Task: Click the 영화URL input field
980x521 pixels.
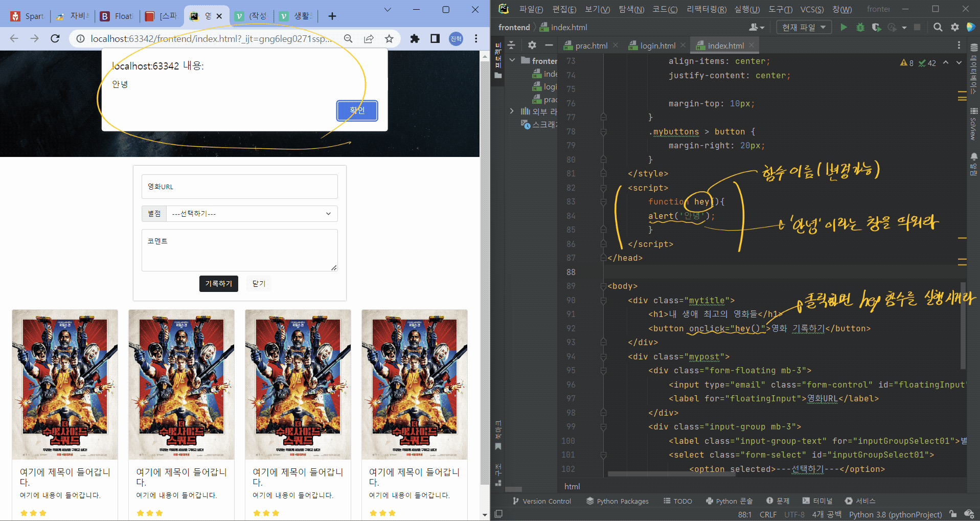Action: [239, 187]
